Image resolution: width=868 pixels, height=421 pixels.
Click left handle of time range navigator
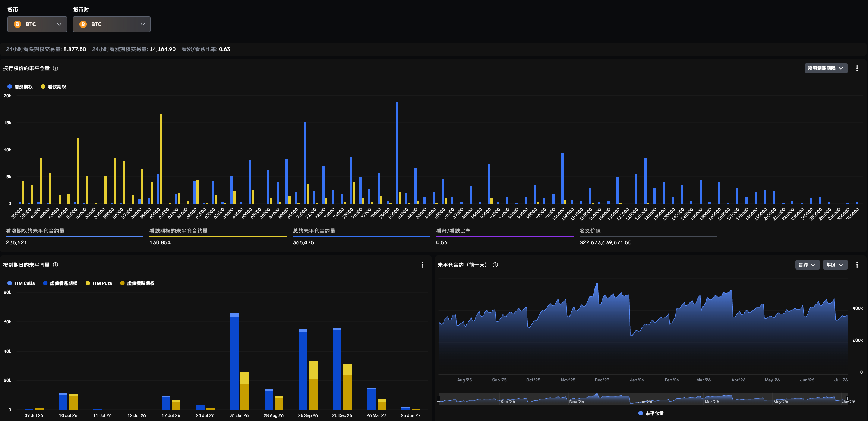tap(439, 399)
